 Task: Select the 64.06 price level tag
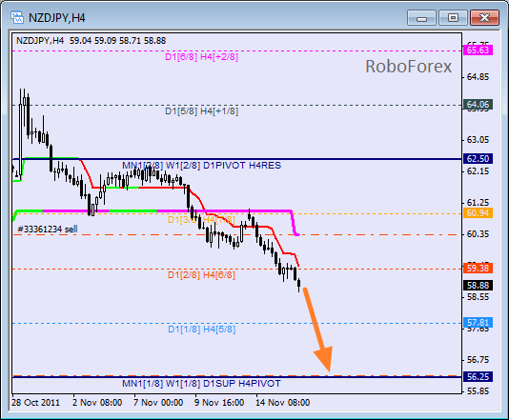point(478,105)
